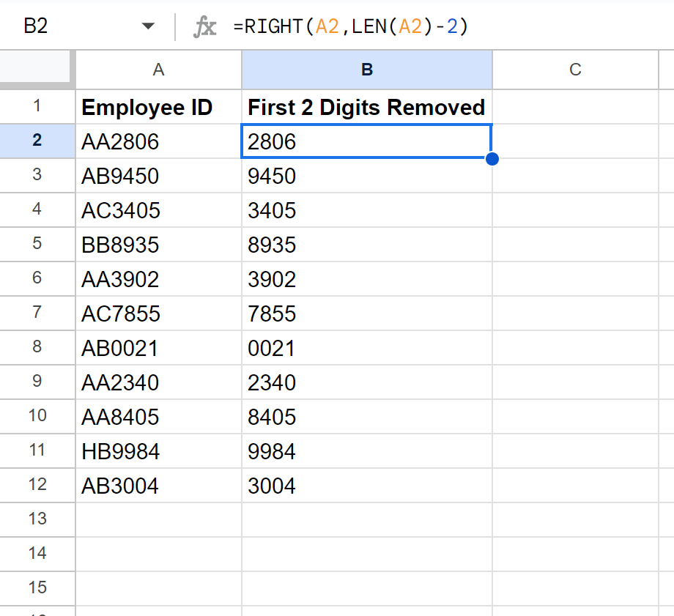Select cell showing 2340 in column B
674x616 pixels.
[x=367, y=382]
